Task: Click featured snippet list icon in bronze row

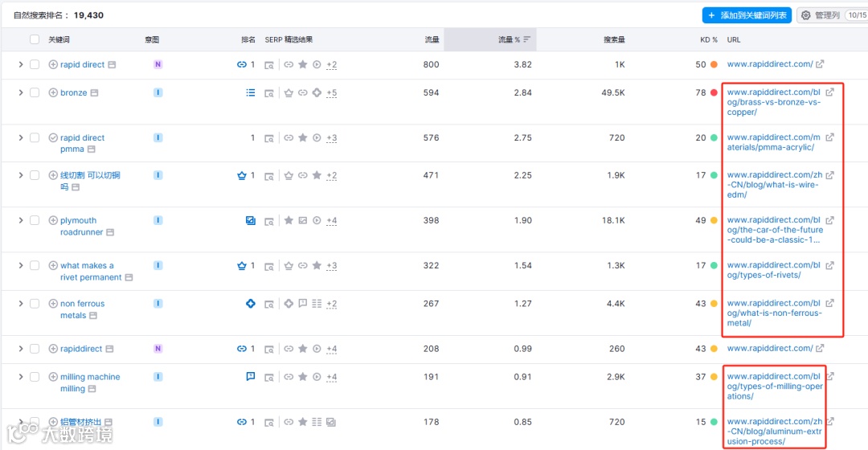Action: coord(251,92)
